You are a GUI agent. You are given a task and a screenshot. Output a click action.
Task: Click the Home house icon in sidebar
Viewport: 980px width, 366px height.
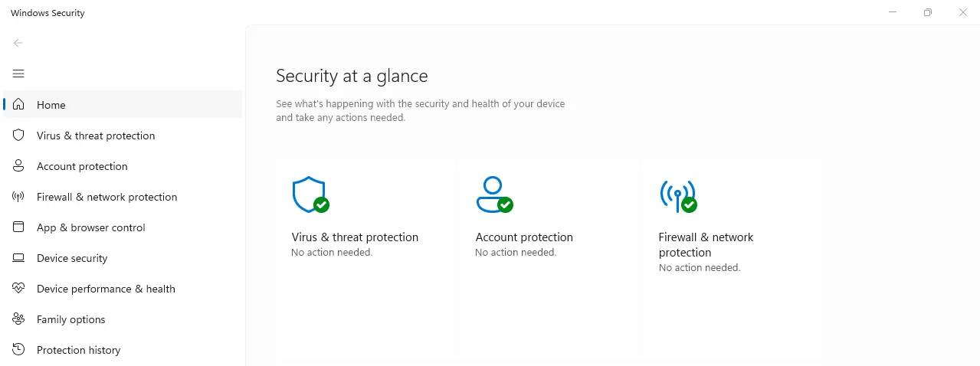click(19, 105)
